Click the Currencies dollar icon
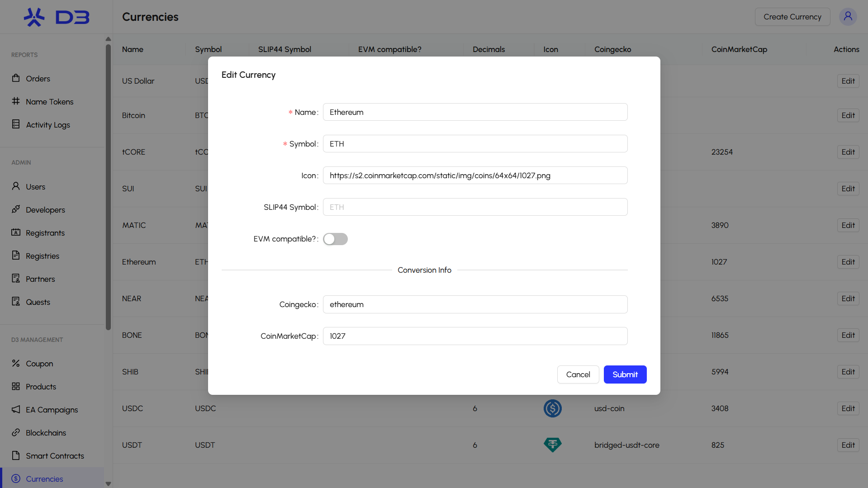Viewport: 868px width, 488px height. point(16,478)
